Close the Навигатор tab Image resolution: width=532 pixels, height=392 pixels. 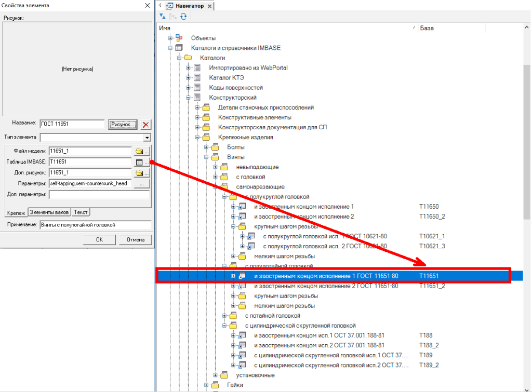point(209,6)
